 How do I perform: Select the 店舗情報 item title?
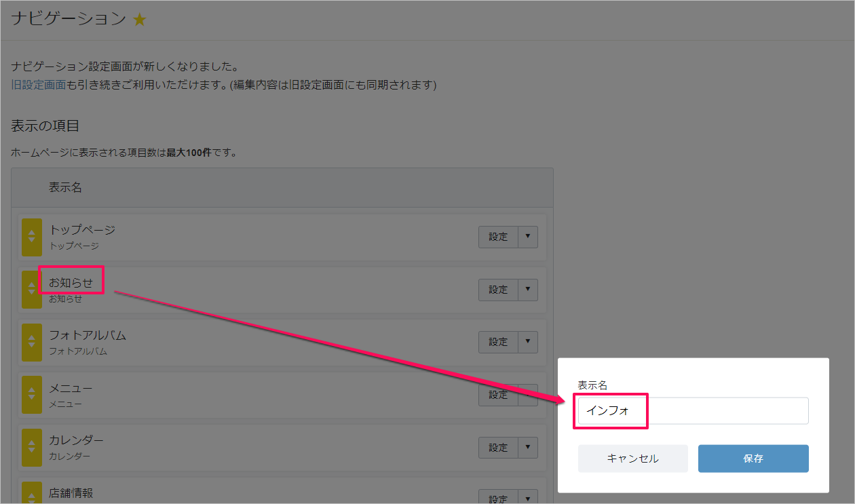[71, 493]
